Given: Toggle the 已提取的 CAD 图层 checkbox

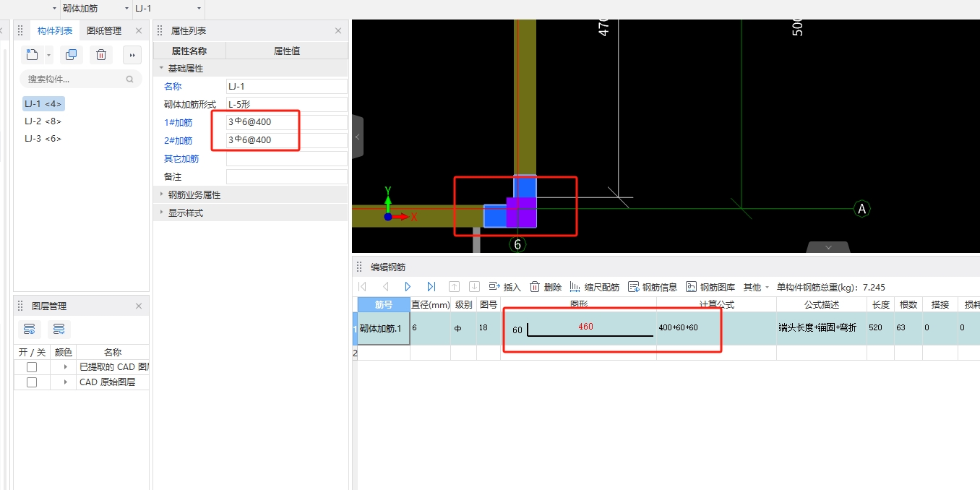Looking at the screenshot, I should point(32,367).
